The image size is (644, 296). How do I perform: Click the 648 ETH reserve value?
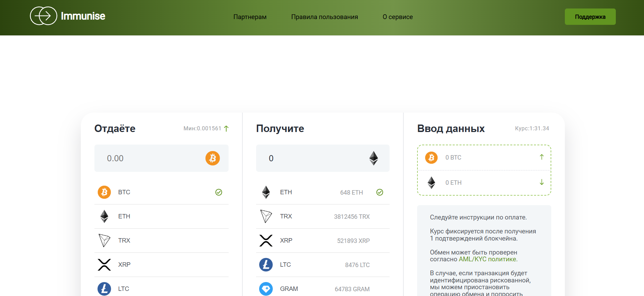(352, 193)
